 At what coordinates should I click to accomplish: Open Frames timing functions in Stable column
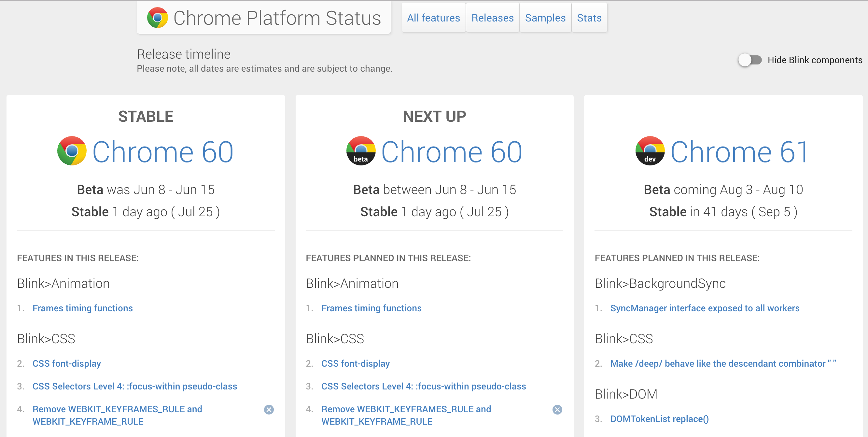coord(83,308)
